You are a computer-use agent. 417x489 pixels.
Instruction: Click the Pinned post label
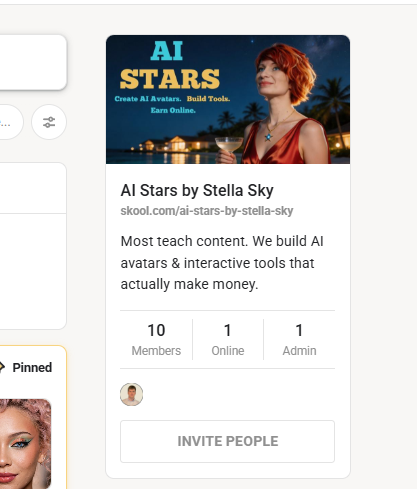coord(32,368)
